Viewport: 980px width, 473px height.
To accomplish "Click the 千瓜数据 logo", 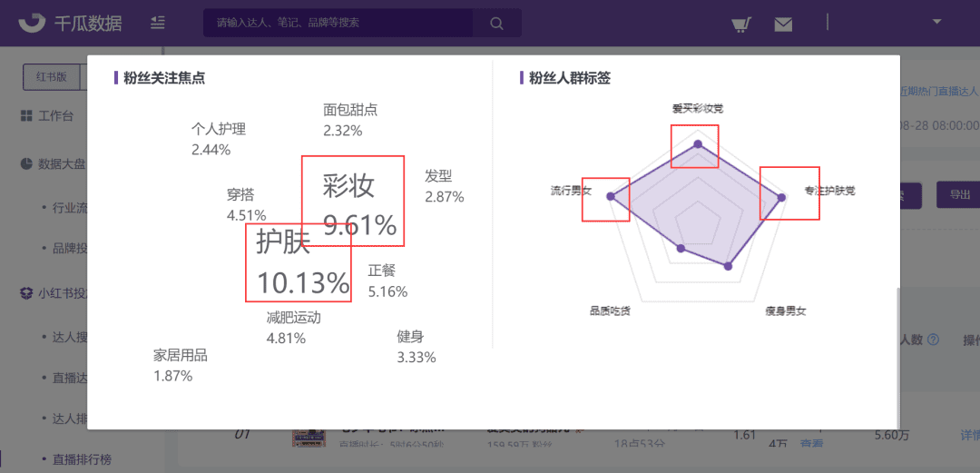I will 70,23.
